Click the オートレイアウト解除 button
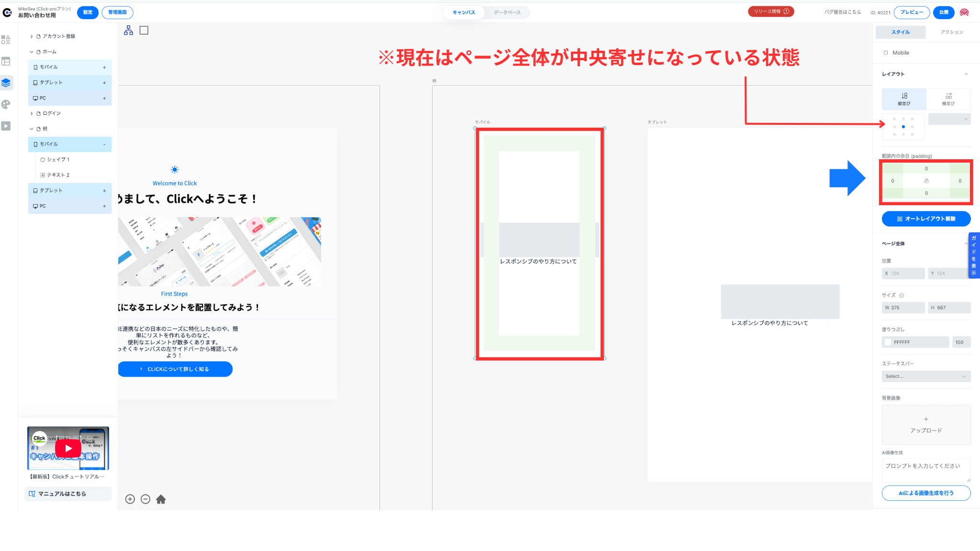 pos(926,219)
